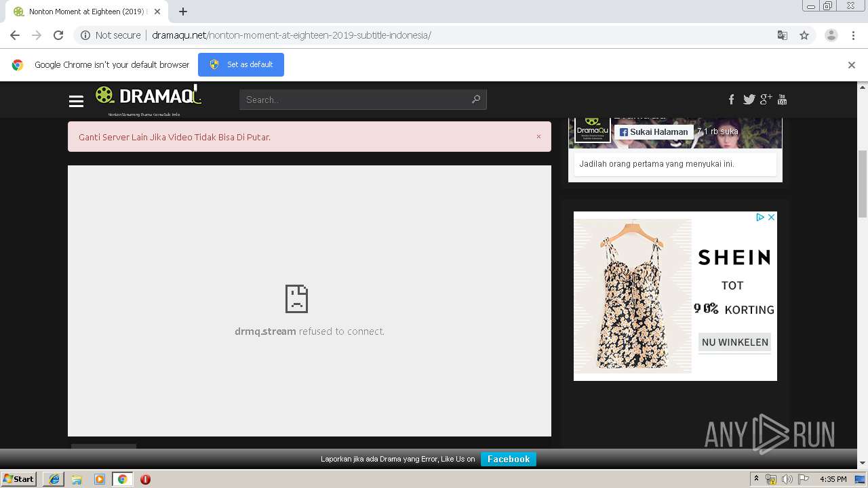Select the Chrome taskbar icon

point(123,479)
